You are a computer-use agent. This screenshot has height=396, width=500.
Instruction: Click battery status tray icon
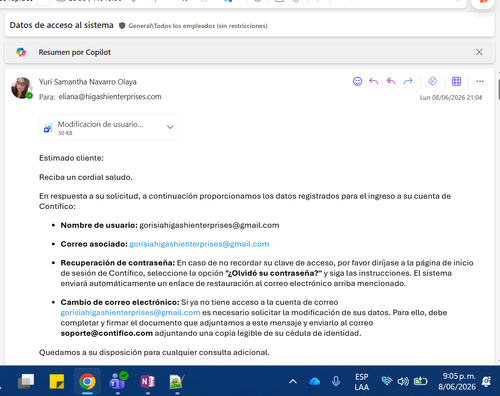pos(420,381)
